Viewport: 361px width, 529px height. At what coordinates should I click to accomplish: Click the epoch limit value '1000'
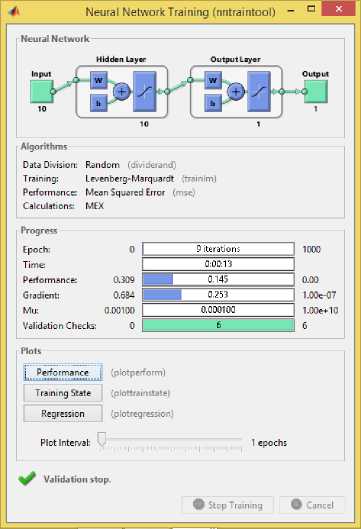tap(311, 249)
